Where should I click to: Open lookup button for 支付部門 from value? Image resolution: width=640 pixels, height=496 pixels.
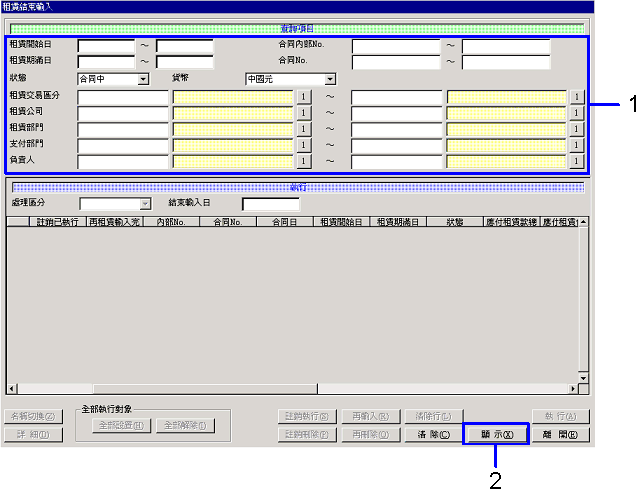point(304,145)
